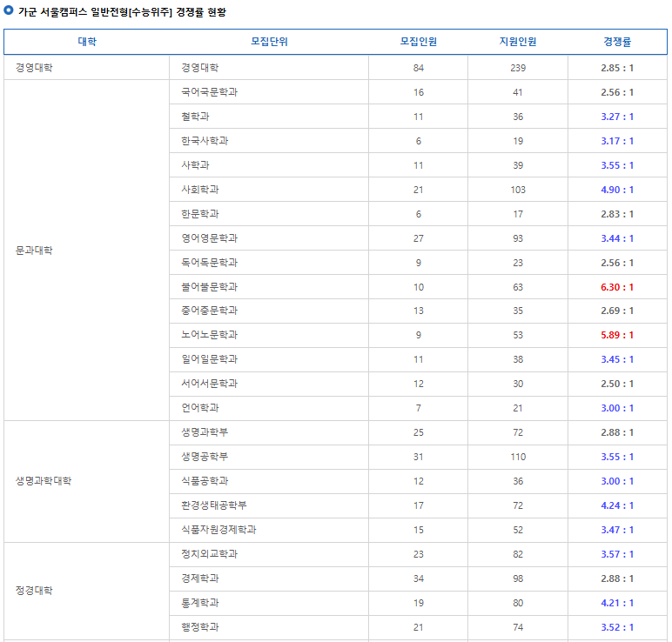Click the '대학' column header
672x642 pixels.
point(87,42)
